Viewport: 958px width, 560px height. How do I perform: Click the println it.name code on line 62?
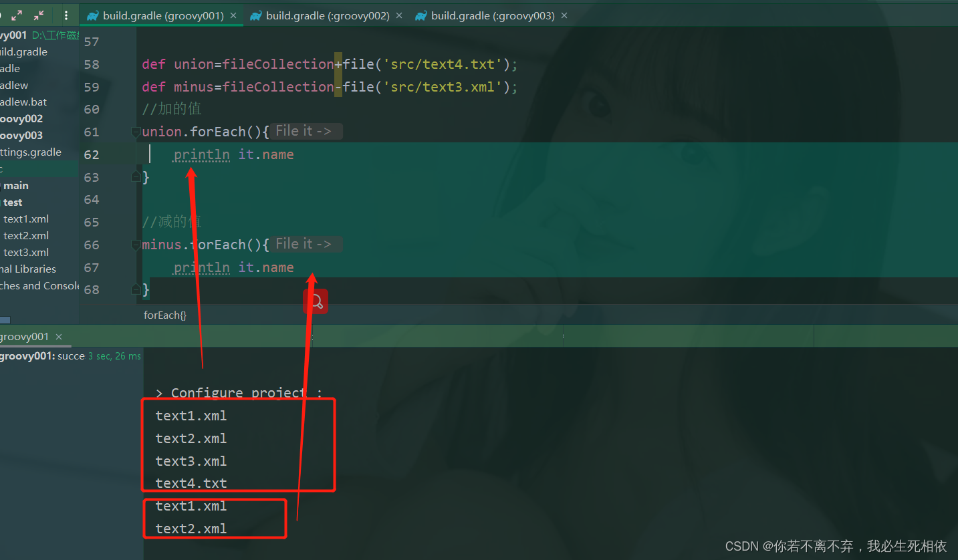coord(234,154)
